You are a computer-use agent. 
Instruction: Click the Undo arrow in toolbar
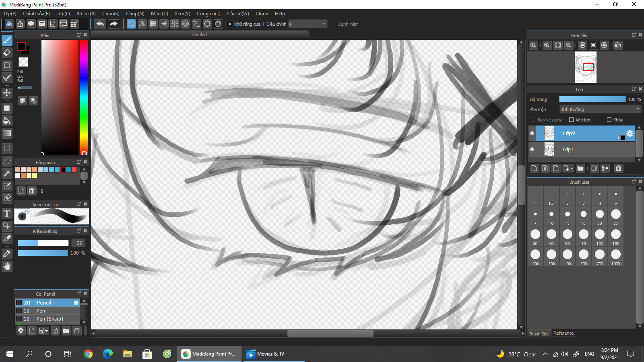pos(100,24)
